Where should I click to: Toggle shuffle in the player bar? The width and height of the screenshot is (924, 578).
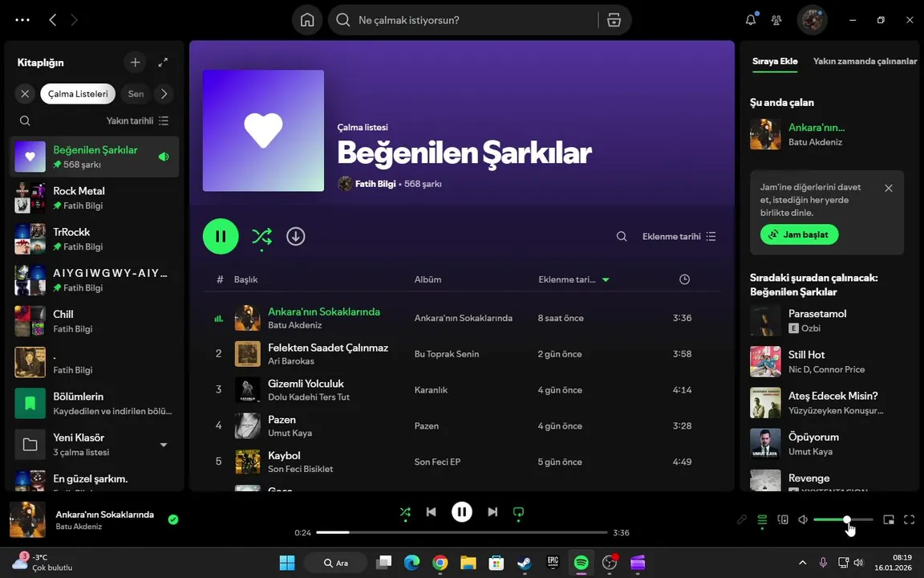[x=405, y=512]
